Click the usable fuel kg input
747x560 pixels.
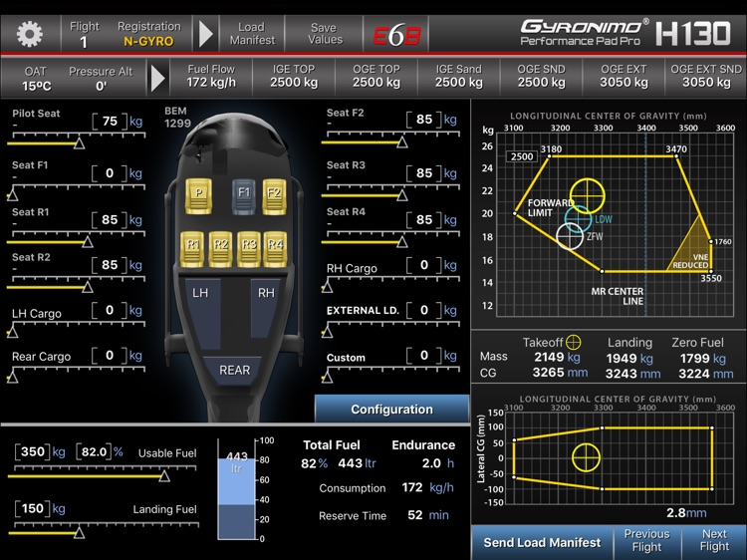pos(33,451)
